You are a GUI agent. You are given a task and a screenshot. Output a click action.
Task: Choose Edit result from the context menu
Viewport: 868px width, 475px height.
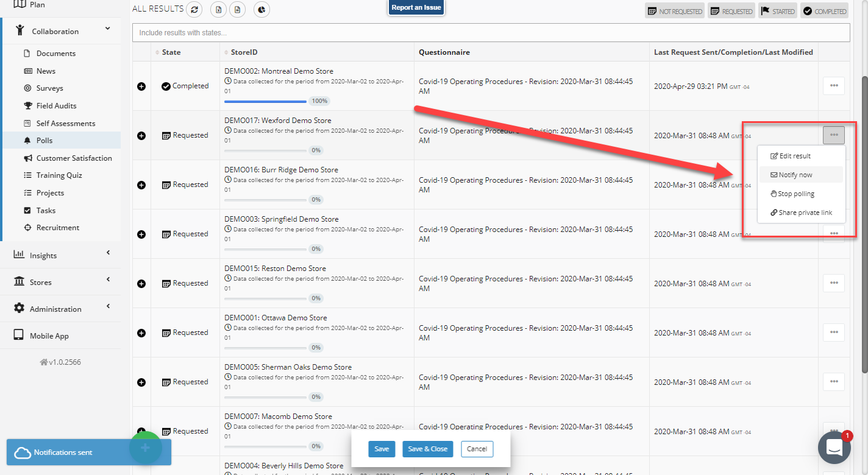pyautogui.click(x=801, y=156)
